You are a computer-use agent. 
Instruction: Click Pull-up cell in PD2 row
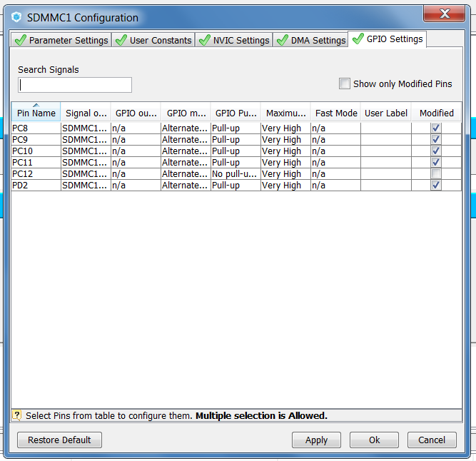(236, 185)
